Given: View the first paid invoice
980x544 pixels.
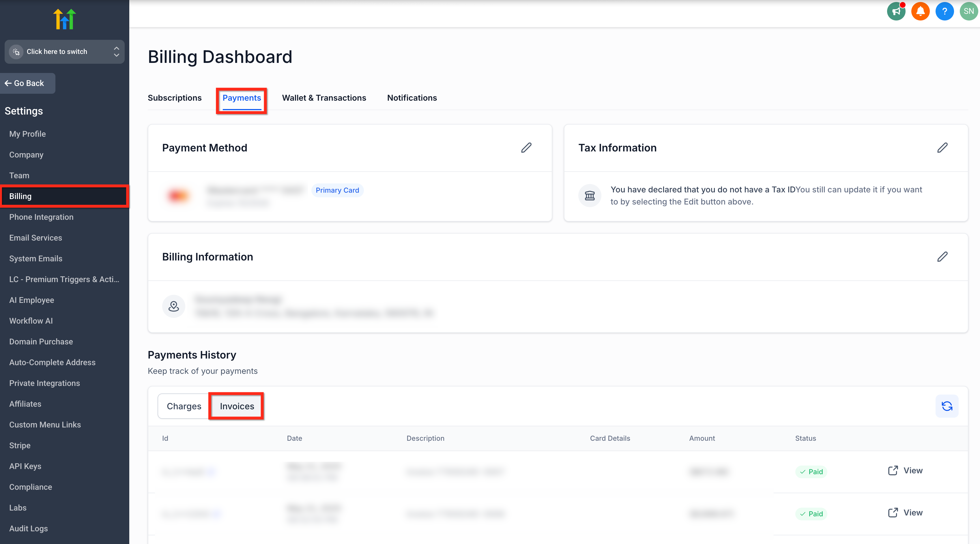Looking at the screenshot, I should 905,470.
